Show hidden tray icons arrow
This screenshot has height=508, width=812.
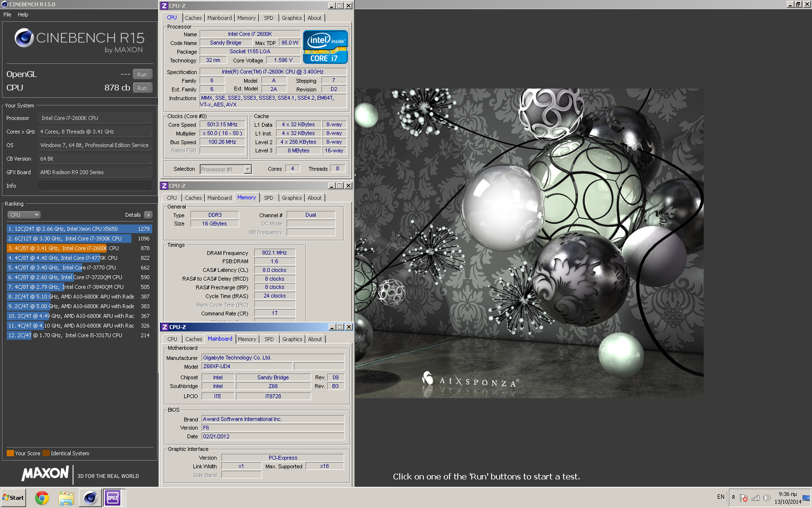click(x=733, y=497)
